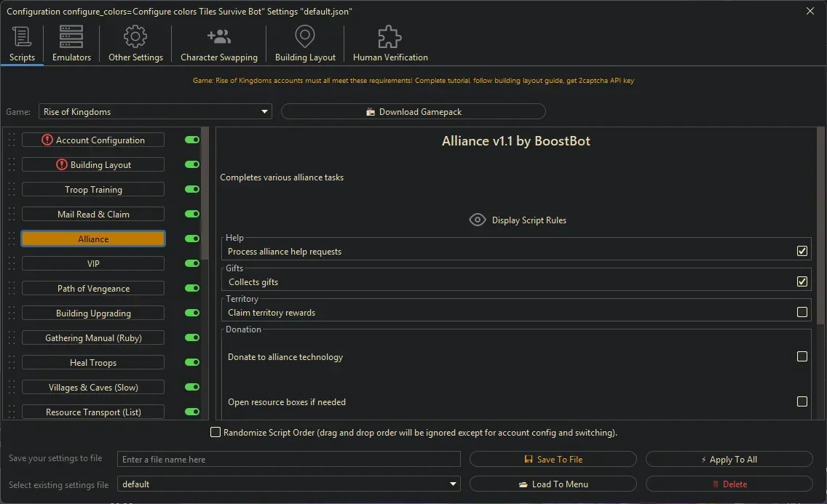The height and width of the screenshot is (504, 827).
Task: Disable the Alliance script toggle
Action: 191,239
